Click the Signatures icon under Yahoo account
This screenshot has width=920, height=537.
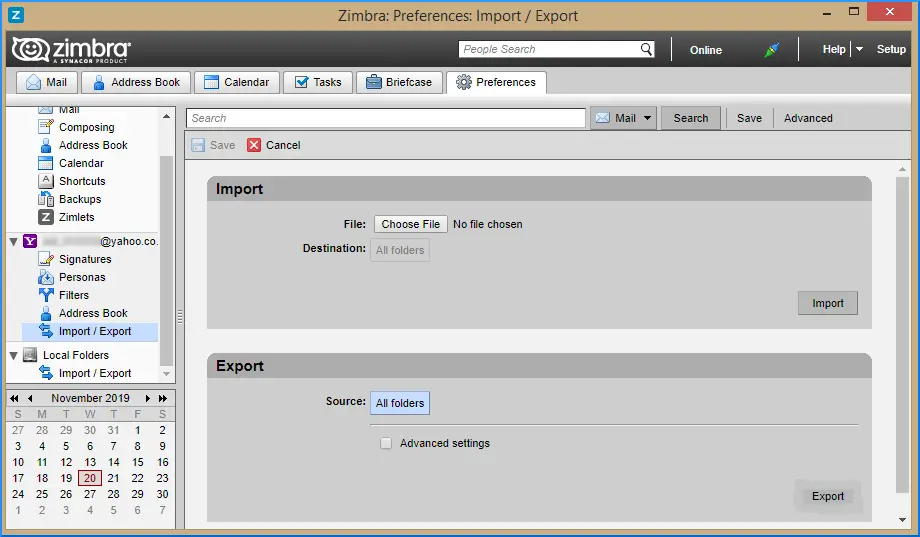(46, 259)
